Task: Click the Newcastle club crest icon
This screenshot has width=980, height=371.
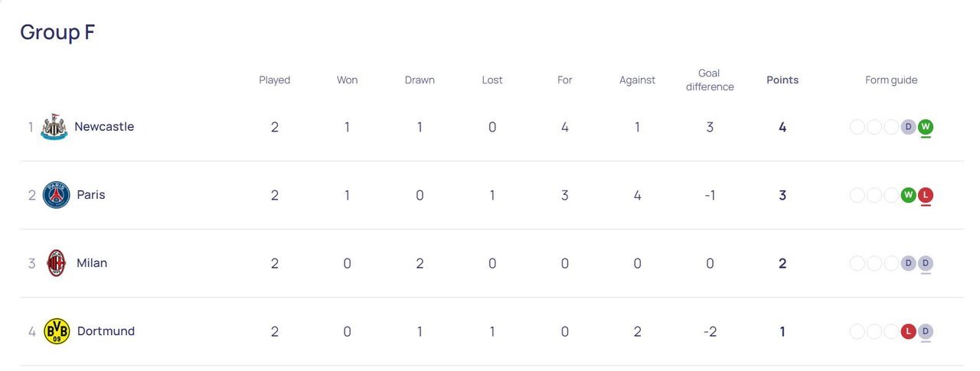Action: pyautogui.click(x=54, y=127)
